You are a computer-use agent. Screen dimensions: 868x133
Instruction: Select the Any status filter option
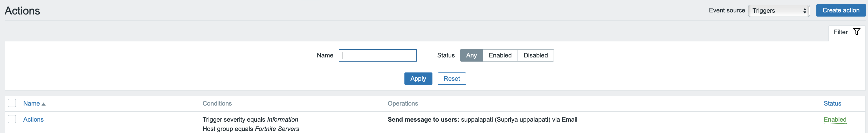pos(471,55)
